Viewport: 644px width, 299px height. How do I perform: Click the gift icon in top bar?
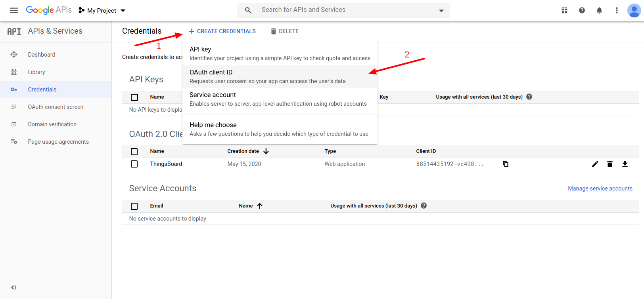tap(564, 10)
